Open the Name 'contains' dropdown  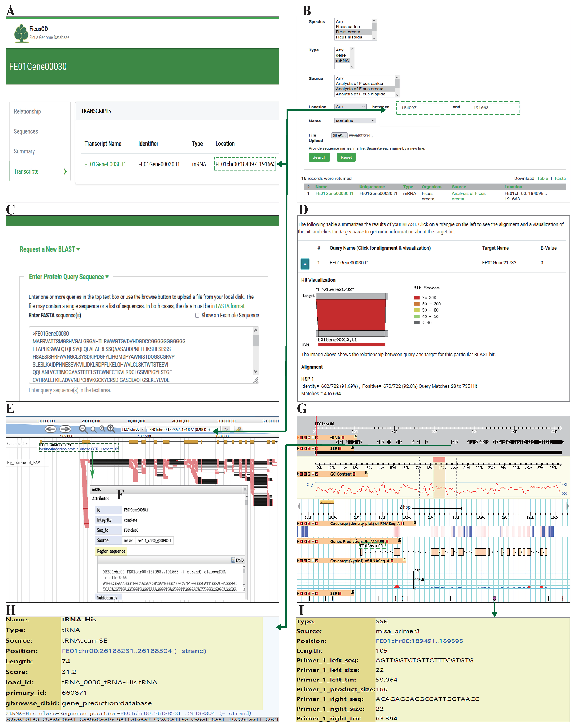pos(355,120)
